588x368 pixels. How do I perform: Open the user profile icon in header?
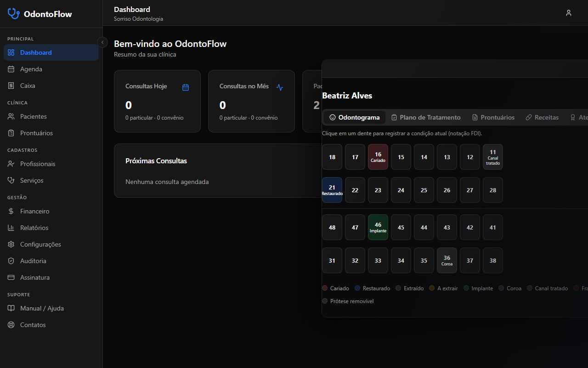tap(569, 13)
